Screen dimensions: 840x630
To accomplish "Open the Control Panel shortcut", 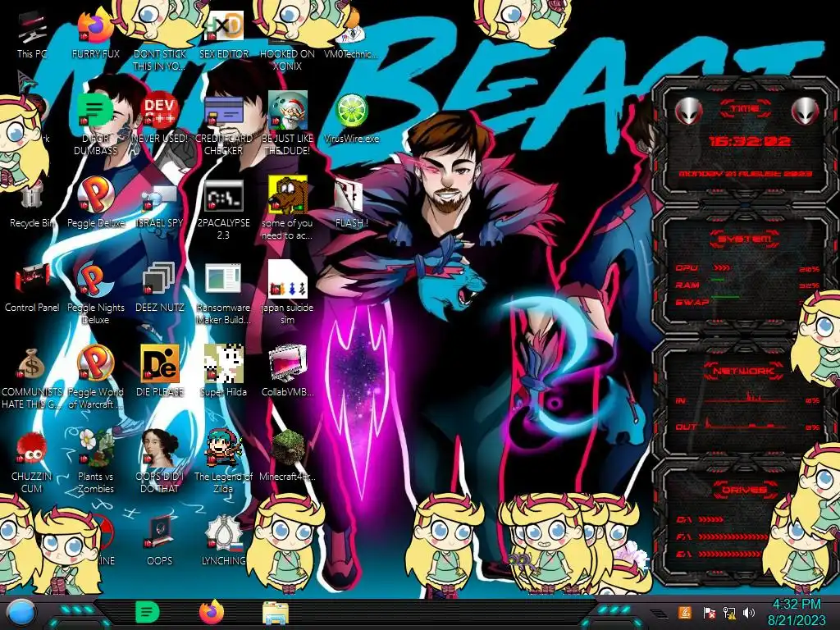I will click(x=32, y=288).
